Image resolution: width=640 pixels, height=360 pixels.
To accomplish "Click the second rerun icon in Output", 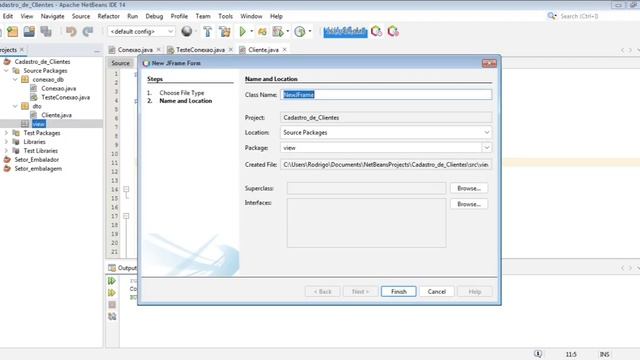I will click(111, 293).
